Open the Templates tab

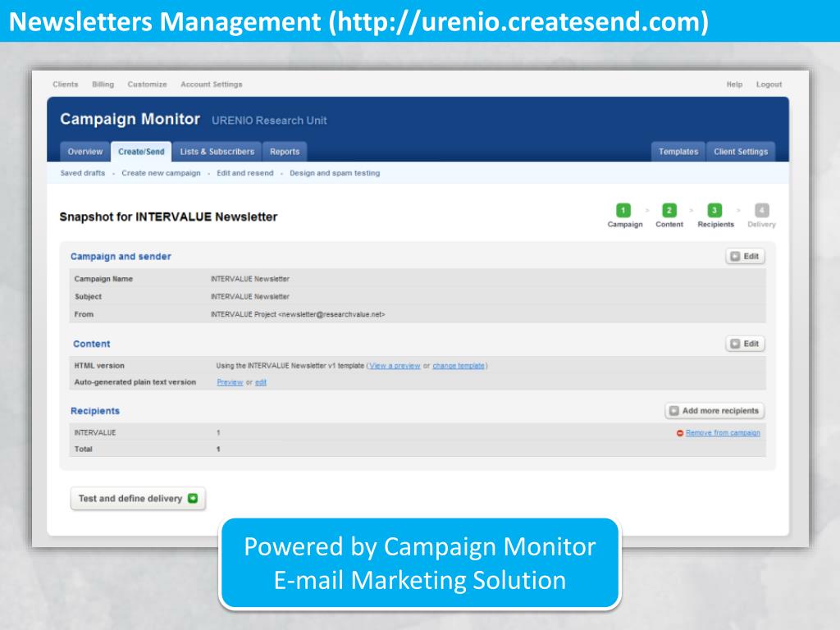[678, 152]
